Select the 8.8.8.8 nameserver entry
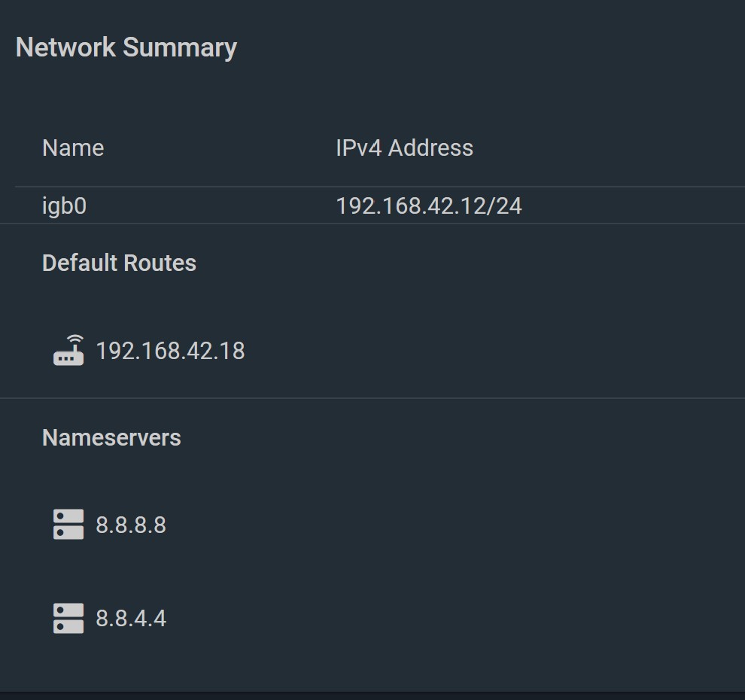This screenshot has width=745, height=700. [x=131, y=525]
